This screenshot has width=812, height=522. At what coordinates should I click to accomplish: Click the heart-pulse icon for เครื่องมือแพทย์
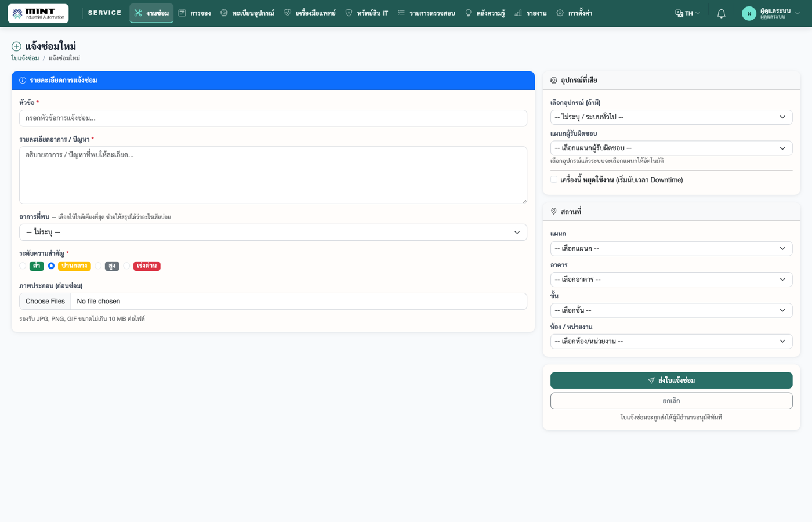287,13
